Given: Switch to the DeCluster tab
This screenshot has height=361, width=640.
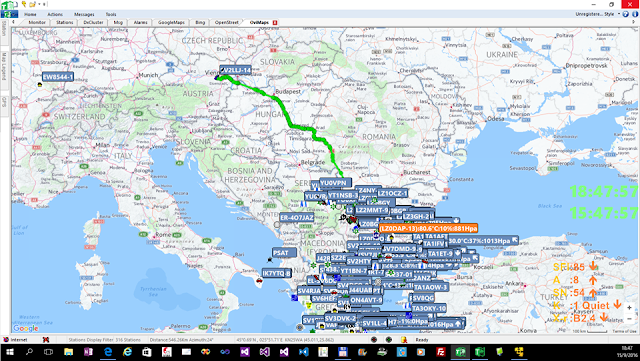Looking at the screenshot, I should pos(93,22).
